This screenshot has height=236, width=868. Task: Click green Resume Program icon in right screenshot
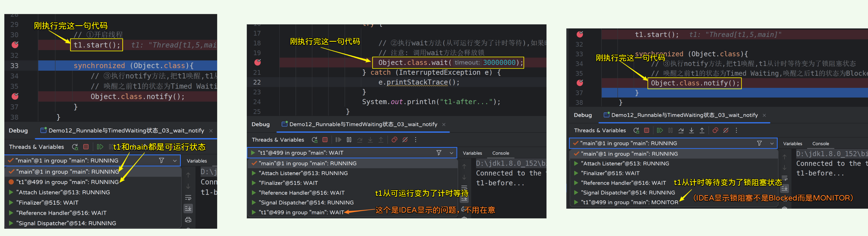coord(660,130)
